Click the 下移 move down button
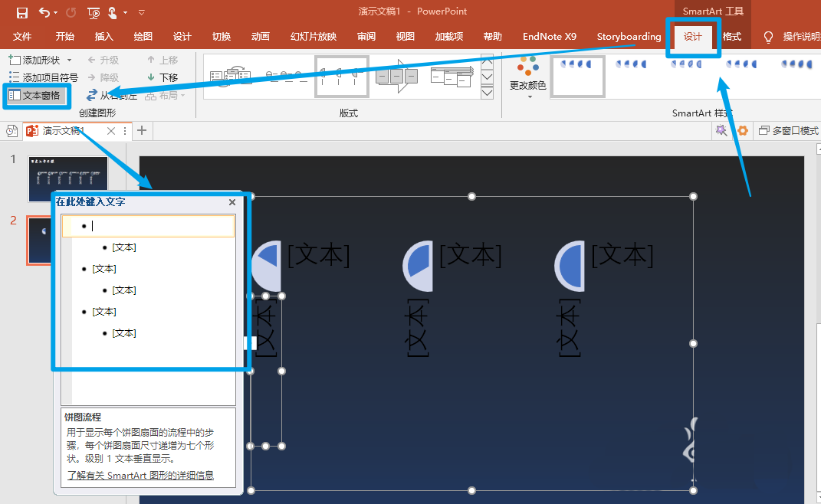The width and height of the screenshot is (821, 504). [x=163, y=77]
